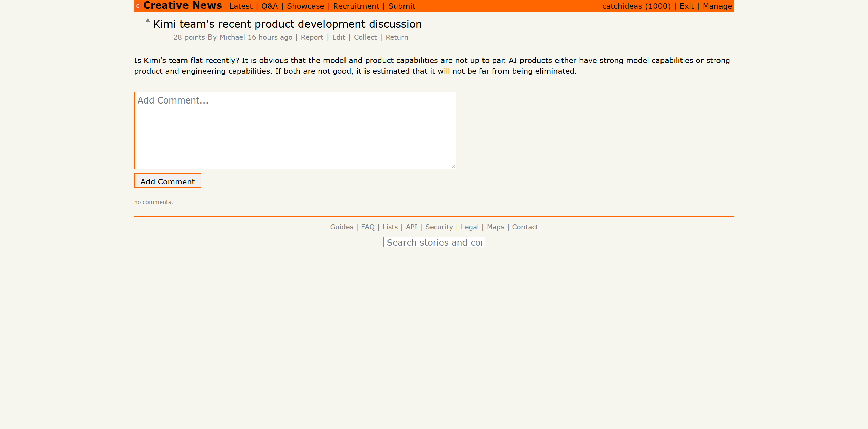Click Exit to log out
This screenshot has width=868, height=429.
pyautogui.click(x=687, y=6)
